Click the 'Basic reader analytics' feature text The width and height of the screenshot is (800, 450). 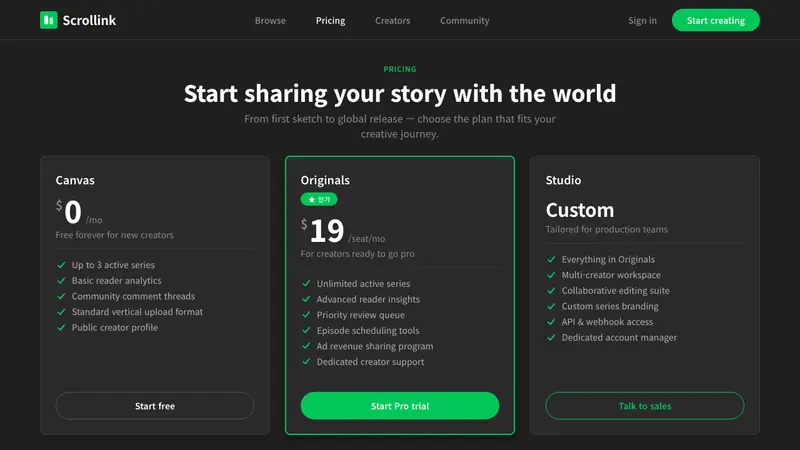[x=116, y=281]
